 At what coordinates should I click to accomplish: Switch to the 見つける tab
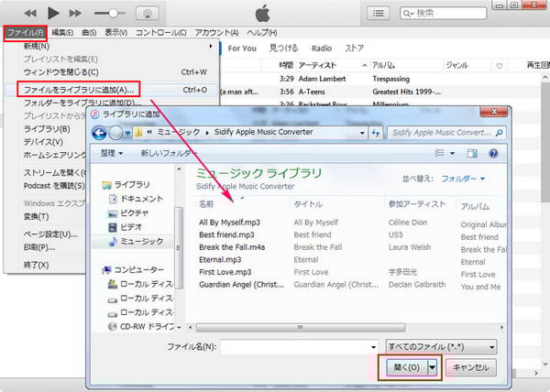(x=284, y=49)
